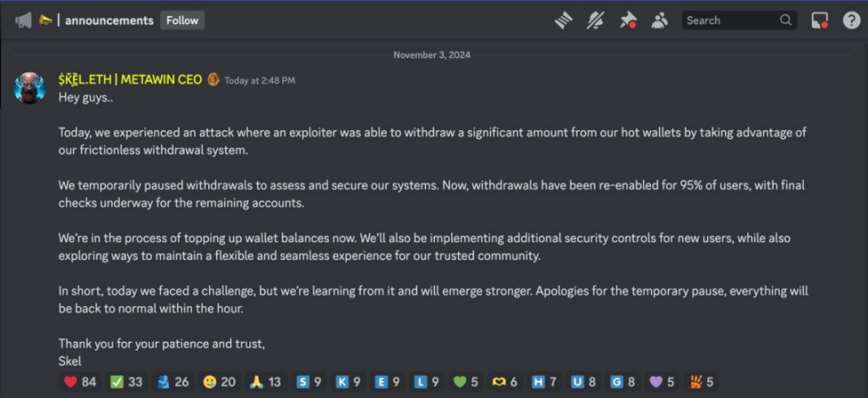Image resolution: width=868 pixels, height=398 pixels.
Task: Click the announcement megaphone channel icon
Action: [23, 21]
